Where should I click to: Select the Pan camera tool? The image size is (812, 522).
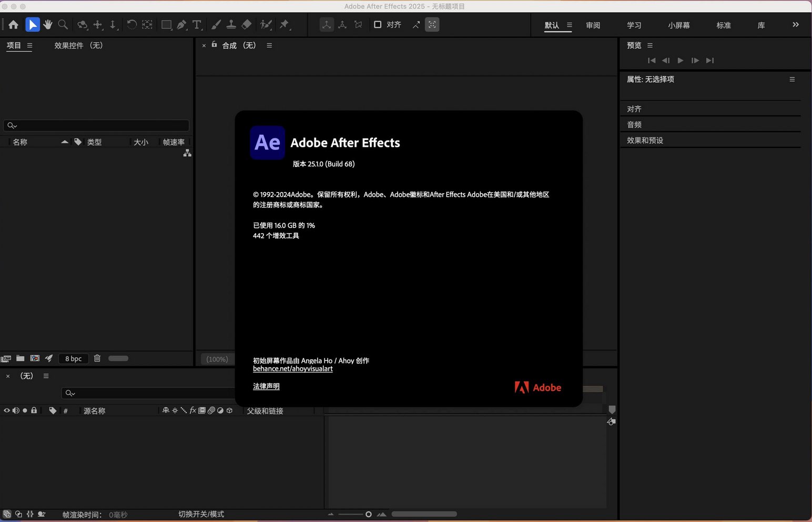[98, 25]
